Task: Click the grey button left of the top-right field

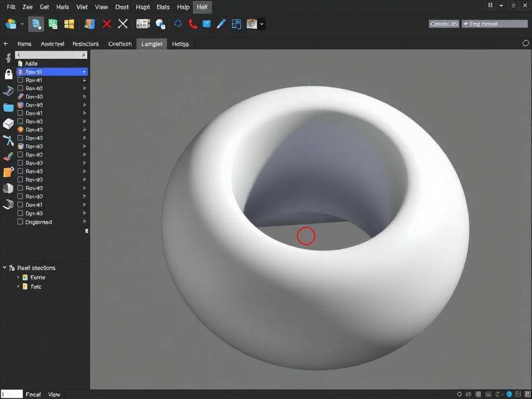Action: pyautogui.click(x=444, y=24)
